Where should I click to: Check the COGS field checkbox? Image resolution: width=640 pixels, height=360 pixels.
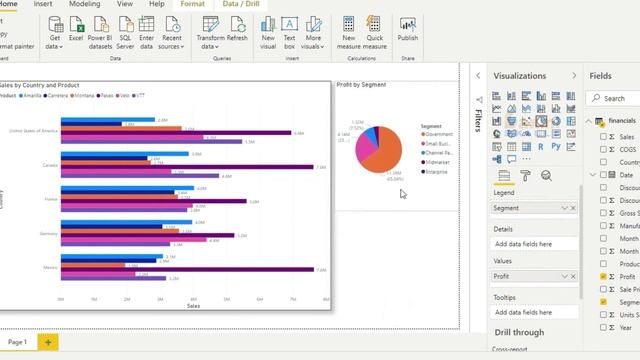(x=603, y=149)
